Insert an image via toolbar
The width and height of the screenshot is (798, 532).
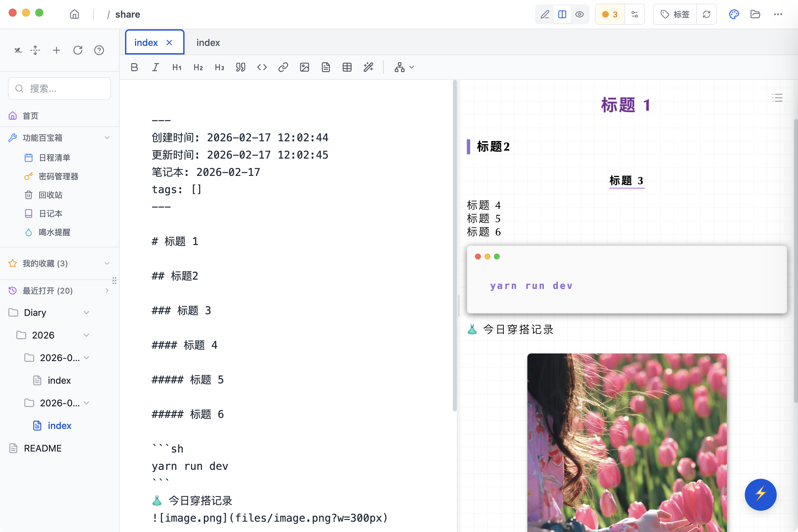(304, 67)
